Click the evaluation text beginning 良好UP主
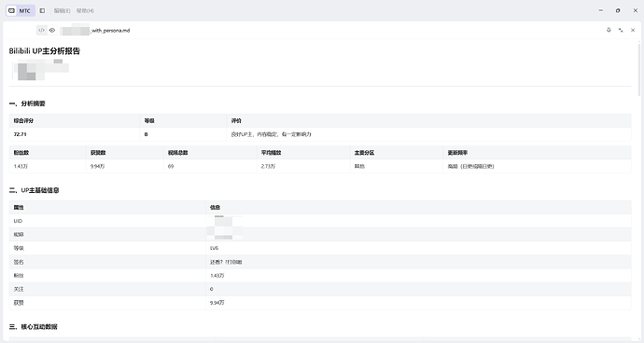Viewport: 644px width, 343px height. click(x=271, y=134)
